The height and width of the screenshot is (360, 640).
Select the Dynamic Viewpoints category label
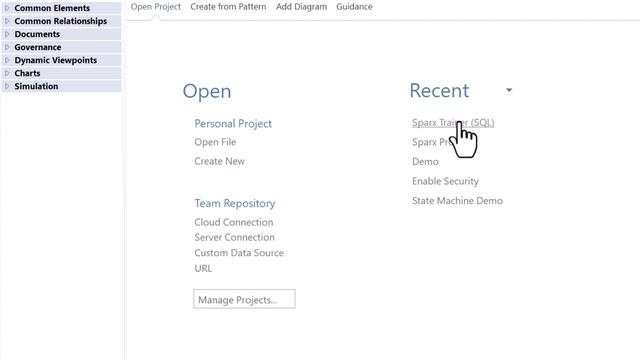pyautogui.click(x=56, y=60)
